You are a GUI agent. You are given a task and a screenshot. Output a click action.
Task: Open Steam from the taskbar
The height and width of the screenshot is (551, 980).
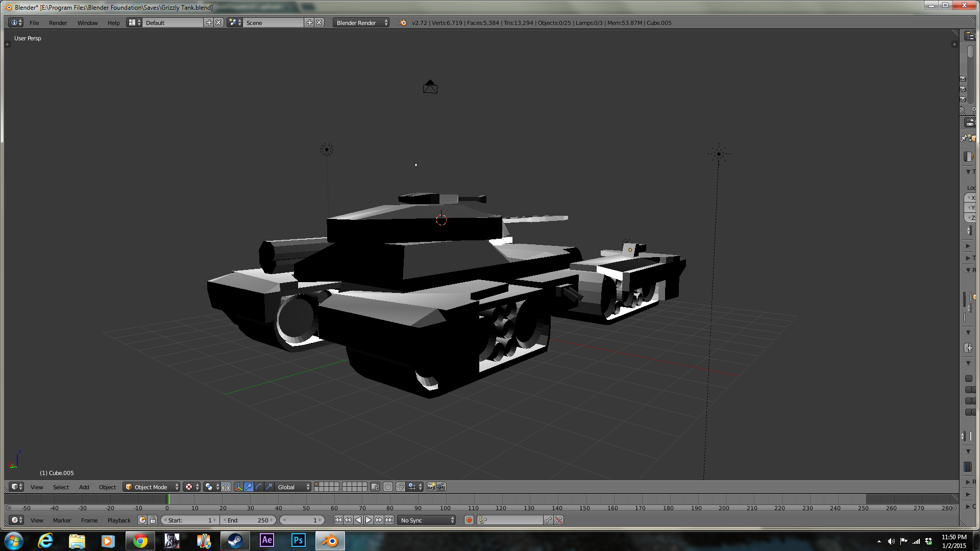(235, 541)
